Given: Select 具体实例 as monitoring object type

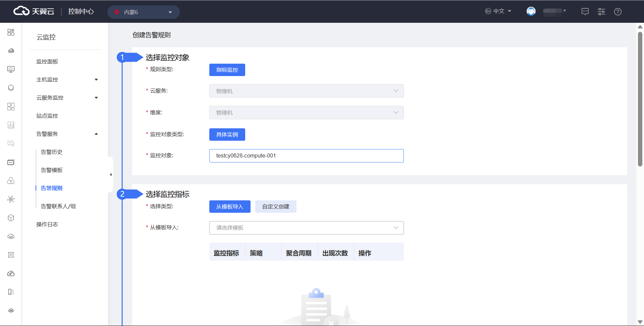Looking at the screenshot, I should click(227, 135).
